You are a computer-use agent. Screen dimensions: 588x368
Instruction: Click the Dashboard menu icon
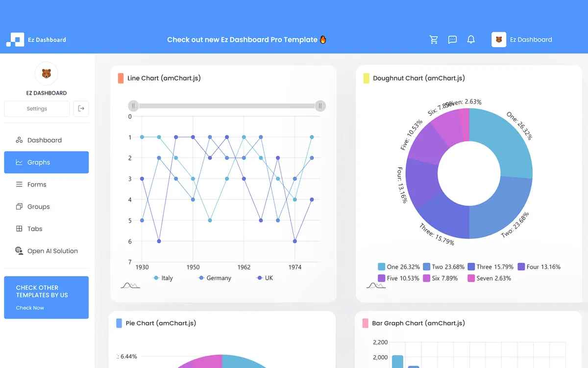click(x=19, y=140)
